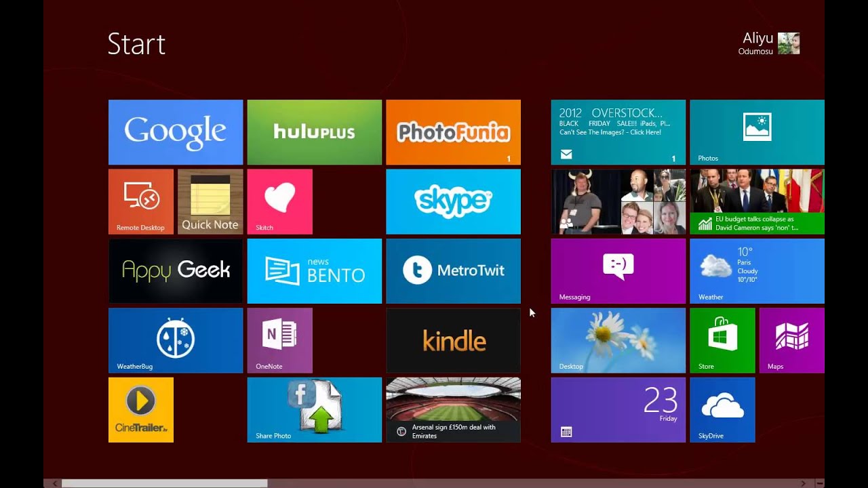Click the scrollbar left arrow
The height and width of the screenshot is (488, 868).
(x=54, y=483)
